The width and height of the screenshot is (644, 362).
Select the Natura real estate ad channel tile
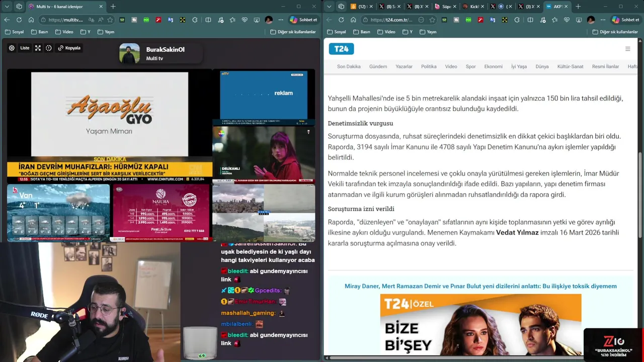(x=161, y=213)
